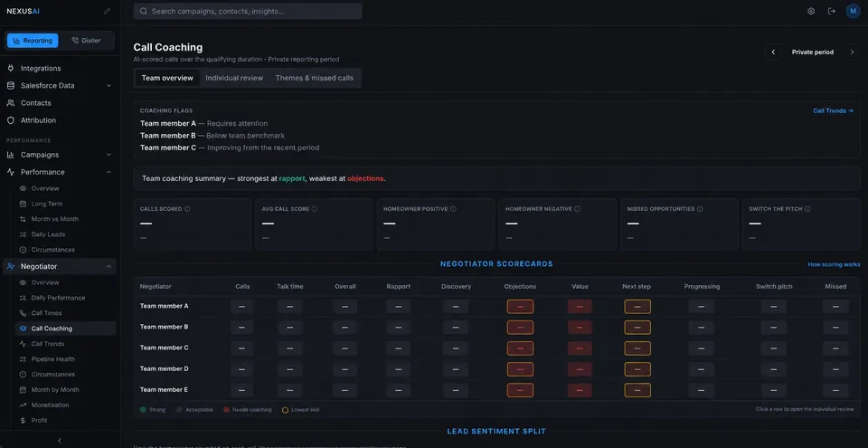Click the Campaigns bar chart icon

point(11,155)
